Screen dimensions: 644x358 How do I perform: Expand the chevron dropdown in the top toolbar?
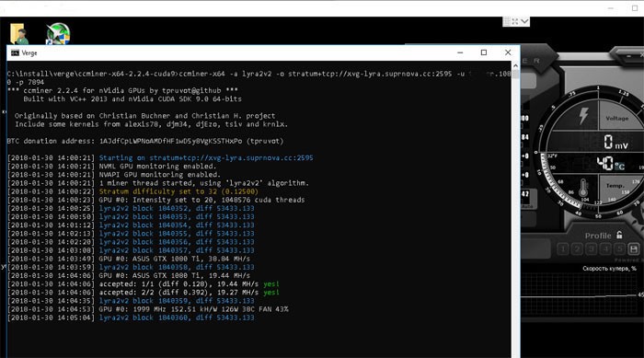click(524, 21)
